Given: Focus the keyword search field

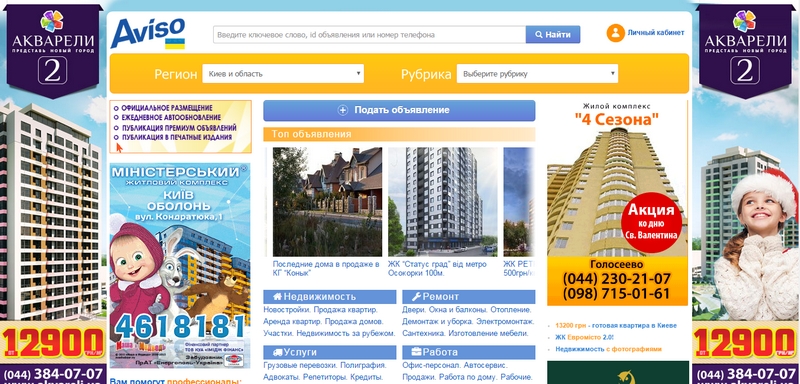Looking at the screenshot, I should coord(369,35).
